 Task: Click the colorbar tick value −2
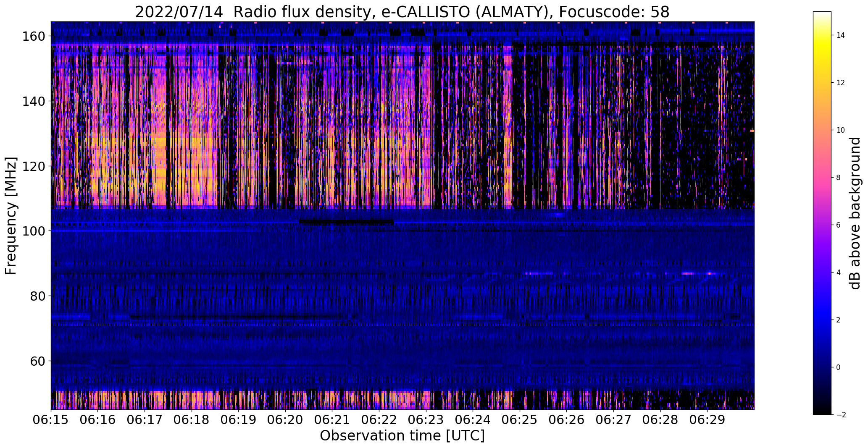tap(841, 415)
